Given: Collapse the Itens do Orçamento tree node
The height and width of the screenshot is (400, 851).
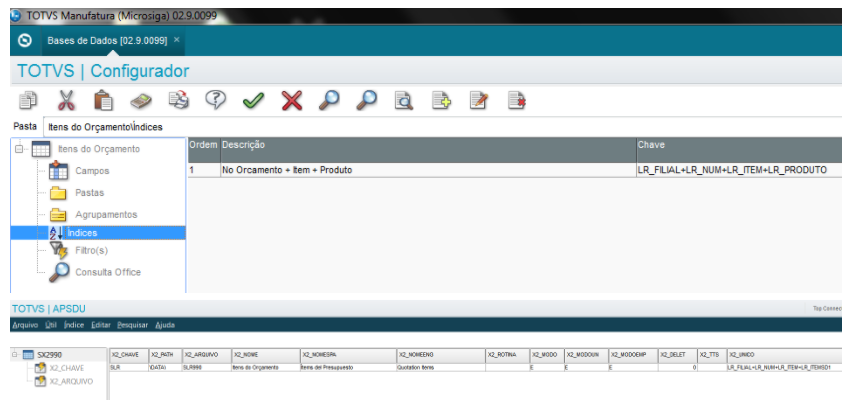Looking at the screenshot, I should pyautogui.click(x=18, y=149).
